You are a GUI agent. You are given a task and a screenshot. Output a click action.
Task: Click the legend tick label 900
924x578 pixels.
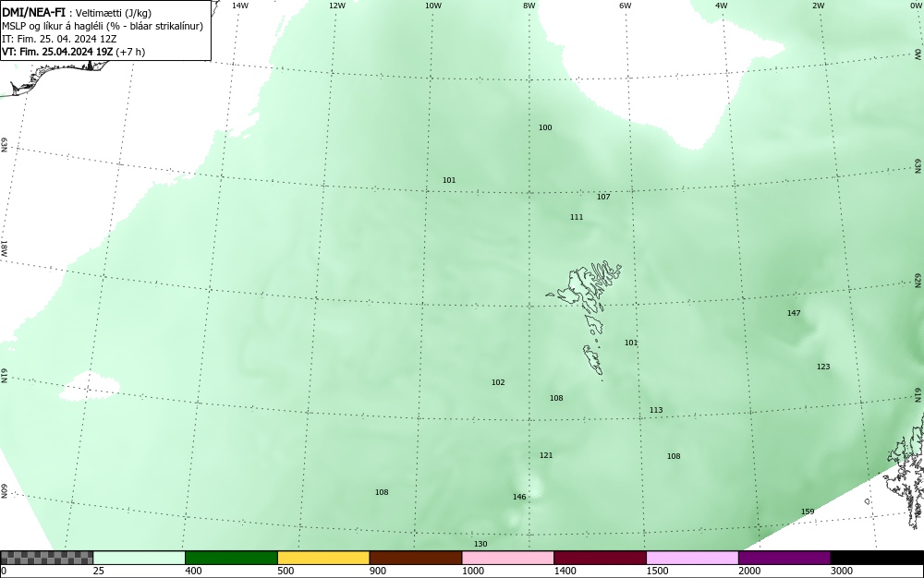378,571
